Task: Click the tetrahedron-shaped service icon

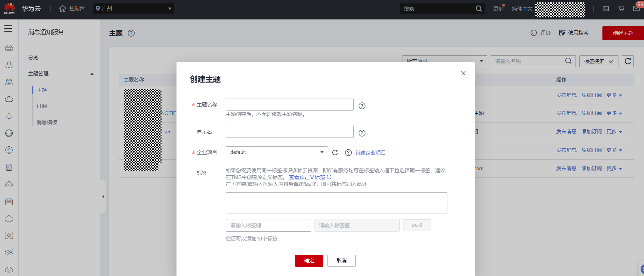Action: (9, 116)
